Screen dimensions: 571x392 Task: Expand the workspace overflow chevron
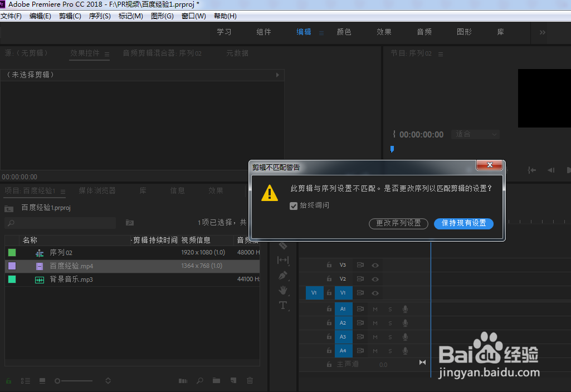[x=542, y=32]
